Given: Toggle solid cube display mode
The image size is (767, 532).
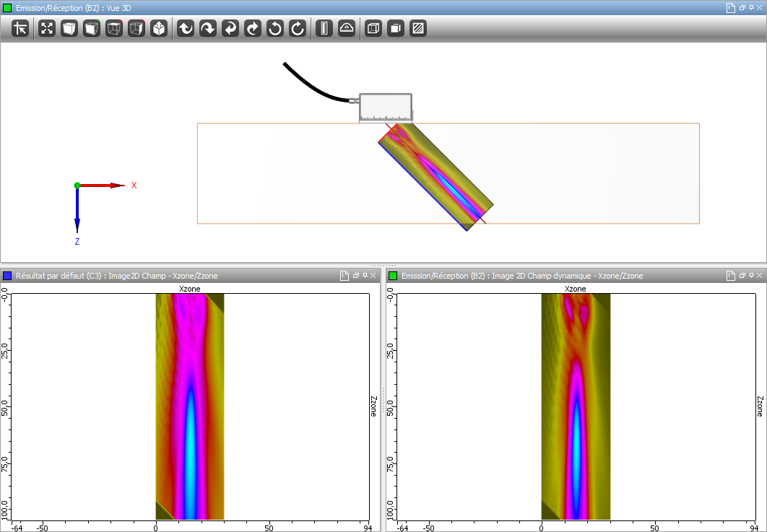Looking at the screenshot, I should tap(395, 29).
